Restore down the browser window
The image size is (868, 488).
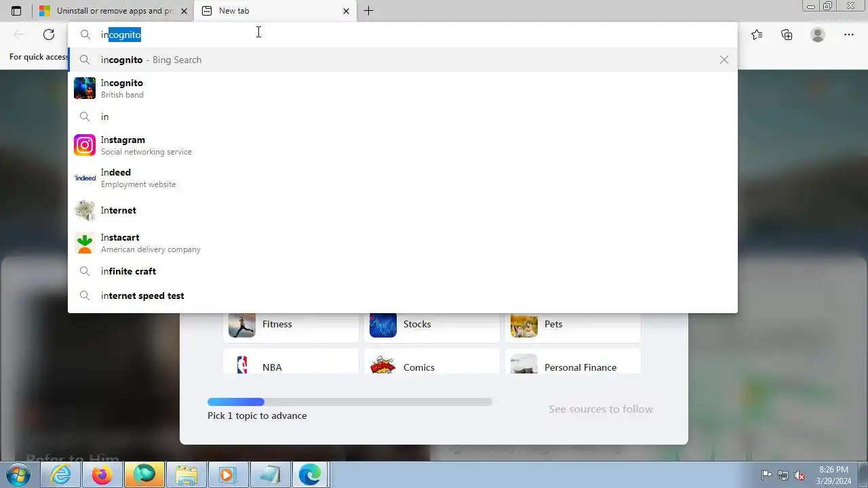tap(827, 6)
